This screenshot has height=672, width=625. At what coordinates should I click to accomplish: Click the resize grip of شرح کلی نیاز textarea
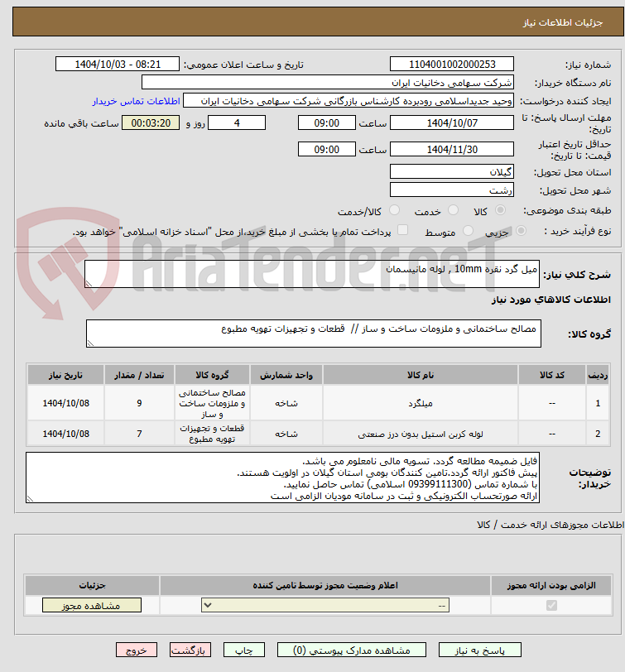[89, 283]
